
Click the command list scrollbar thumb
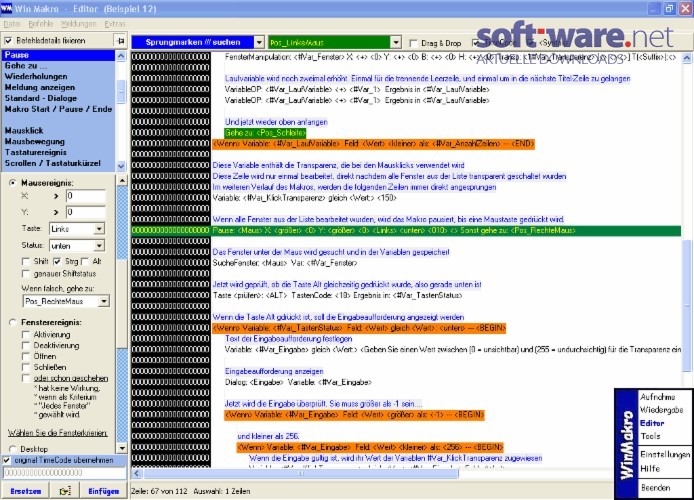coord(121,92)
